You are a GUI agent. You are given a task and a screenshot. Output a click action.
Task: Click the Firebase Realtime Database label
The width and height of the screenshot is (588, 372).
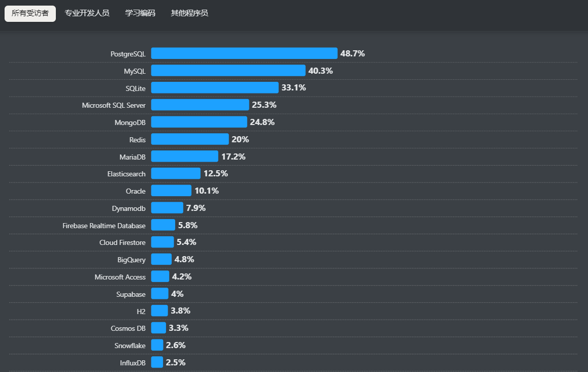click(104, 226)
